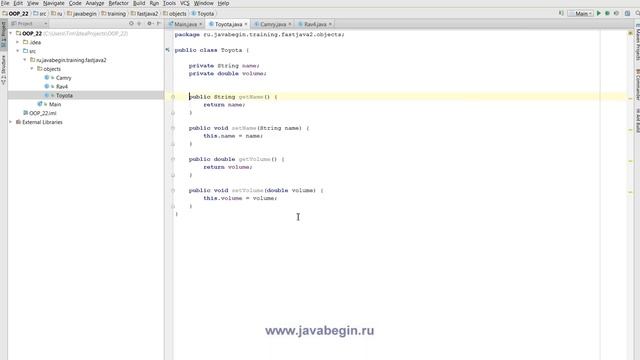Close the Main.java tab

click(200, 24)
